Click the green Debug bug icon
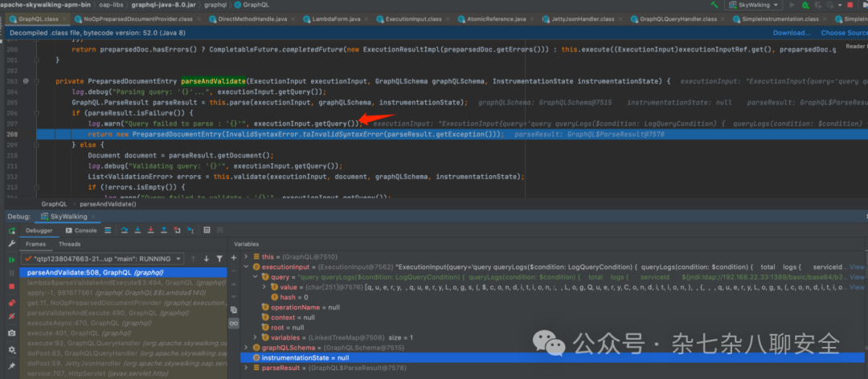 pyautogui.click(x=805, y=5)
